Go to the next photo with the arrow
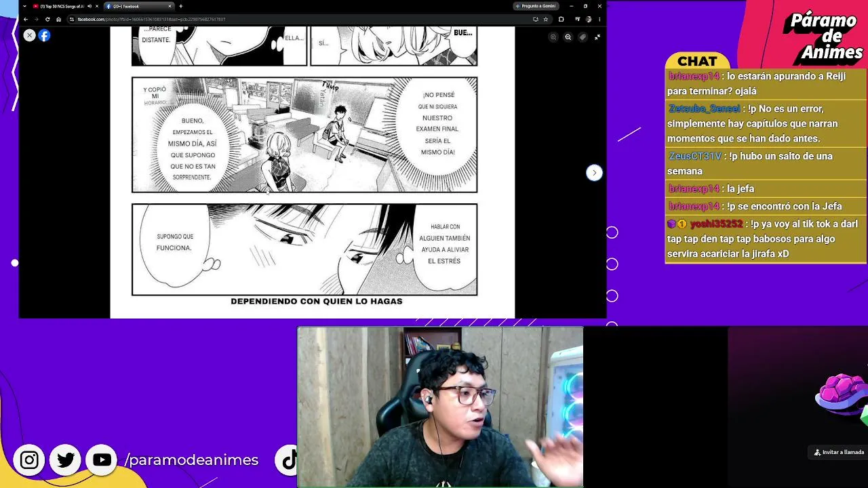The height and width of the screenshot is (488, 868). point(594,173)
